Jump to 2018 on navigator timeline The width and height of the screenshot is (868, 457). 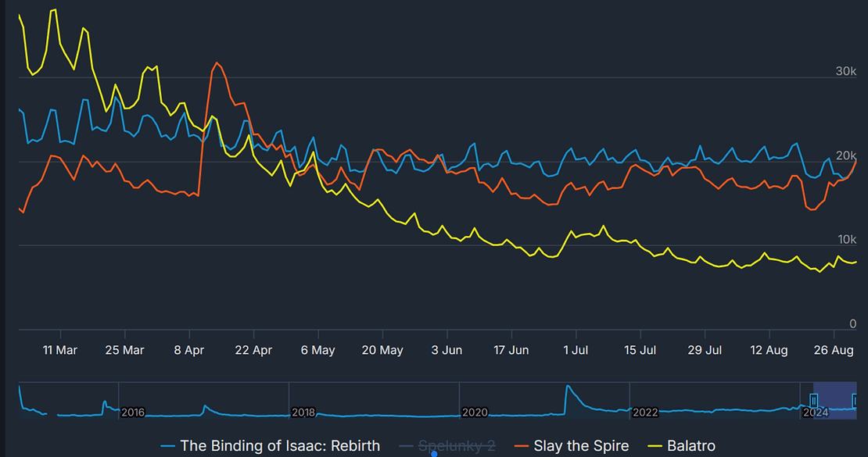click(x=303, y=412)
